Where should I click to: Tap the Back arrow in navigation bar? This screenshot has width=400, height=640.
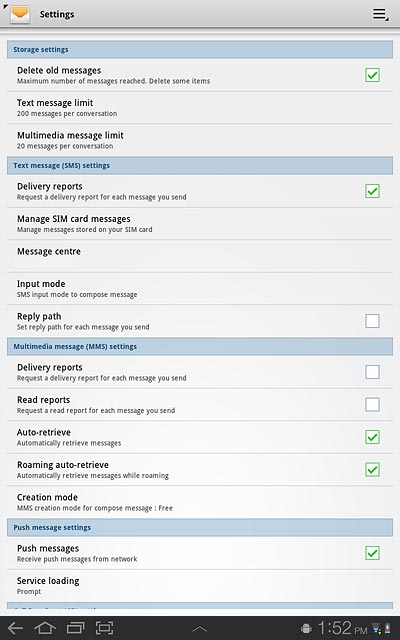pyautogui.click(x=16, y=628)
